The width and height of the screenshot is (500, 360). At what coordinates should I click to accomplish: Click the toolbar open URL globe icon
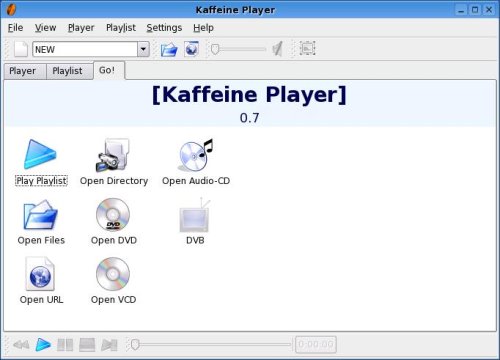(192, 49)
